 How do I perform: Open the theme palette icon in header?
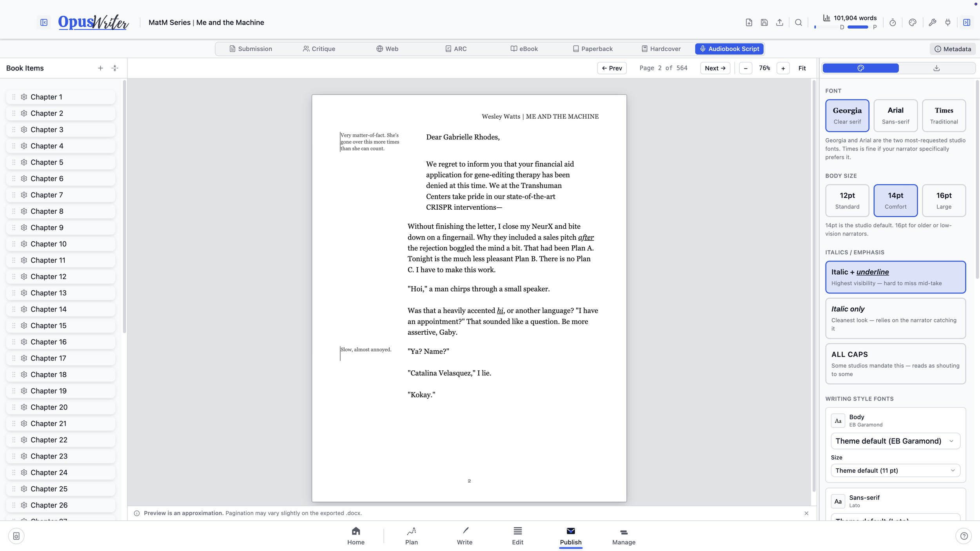point(912,22)
